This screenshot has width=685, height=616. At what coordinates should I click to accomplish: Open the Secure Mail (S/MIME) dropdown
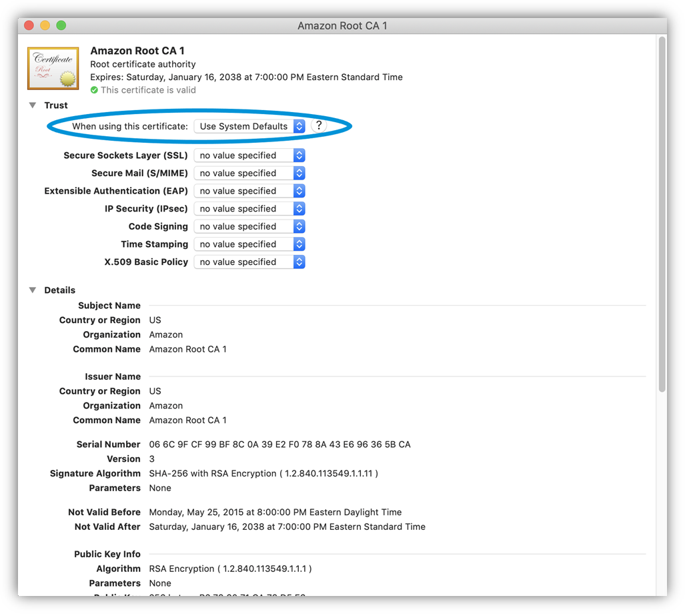coord(249,173)
